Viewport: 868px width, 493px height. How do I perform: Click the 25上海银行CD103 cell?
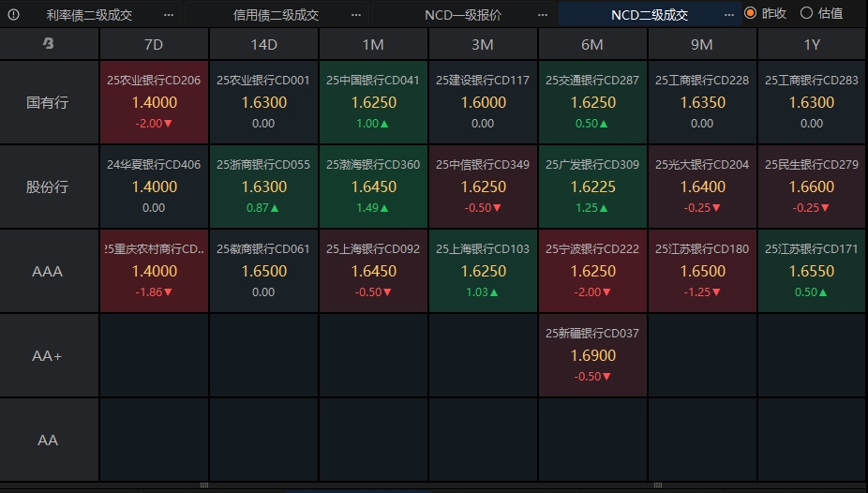(x=483, y=271)
